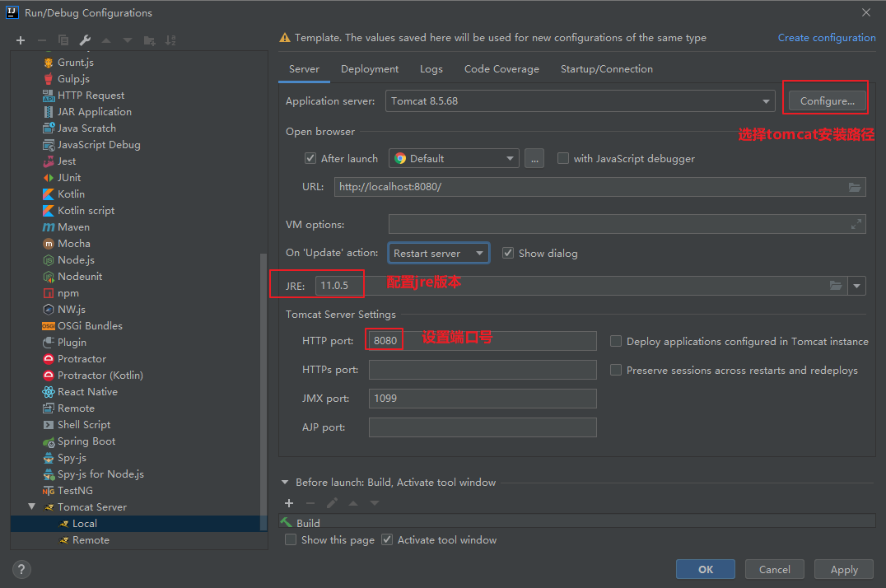Click the JRE browse folder icon
Viewport: 886px width, 588px height.
tap(836, 286)
